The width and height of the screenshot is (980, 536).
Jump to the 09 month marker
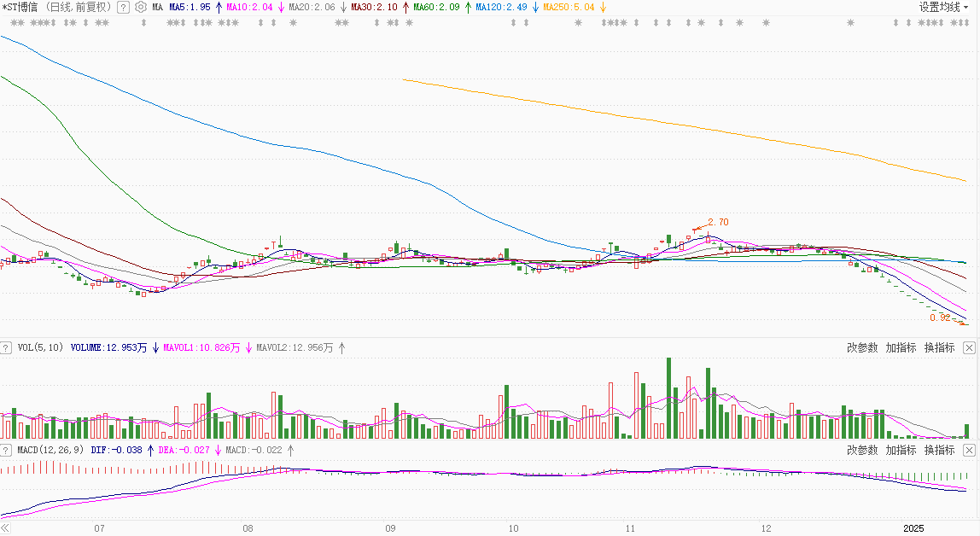pyautogui.click(x=391, y=528)
